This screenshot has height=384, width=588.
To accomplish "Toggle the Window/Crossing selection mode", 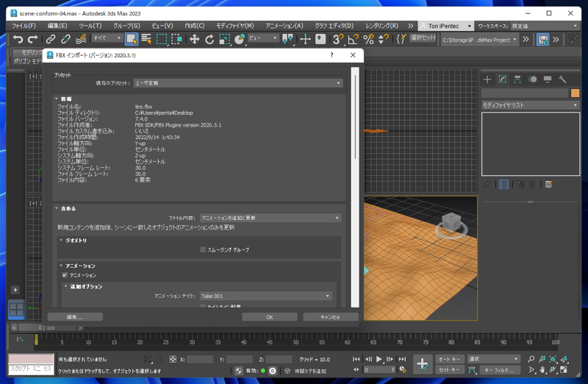I will pos(176,39).
